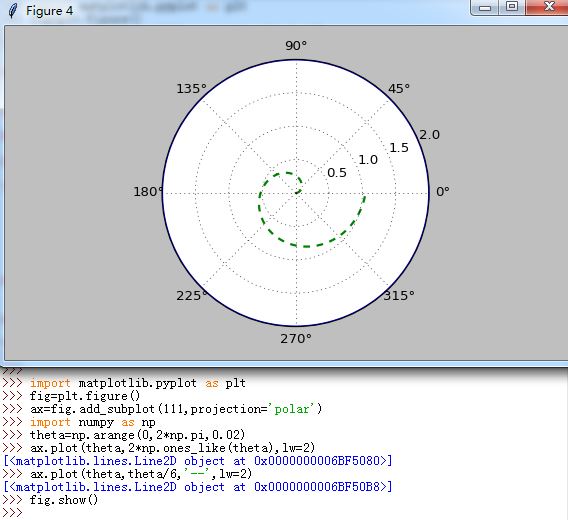The width and height of the screenshot is (568, 520).
Task: Click the empty prompt at the bottom
Action: 12,513
